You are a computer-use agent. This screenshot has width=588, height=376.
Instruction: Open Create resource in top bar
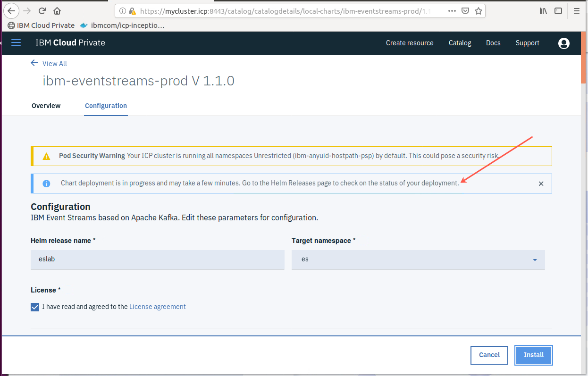410,43
